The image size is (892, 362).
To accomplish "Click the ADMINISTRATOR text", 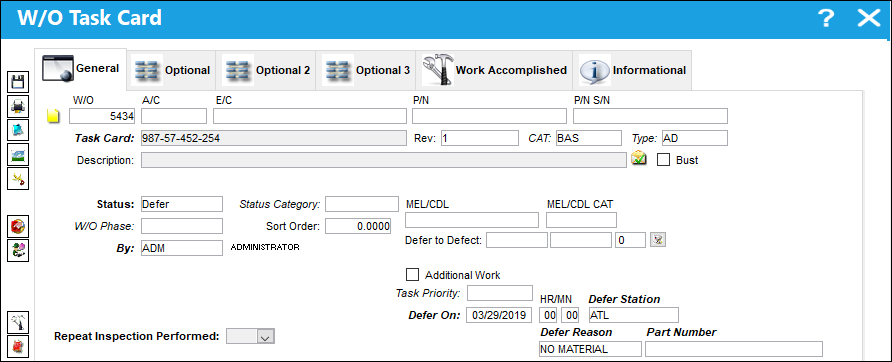I will [x=265, y=248].
